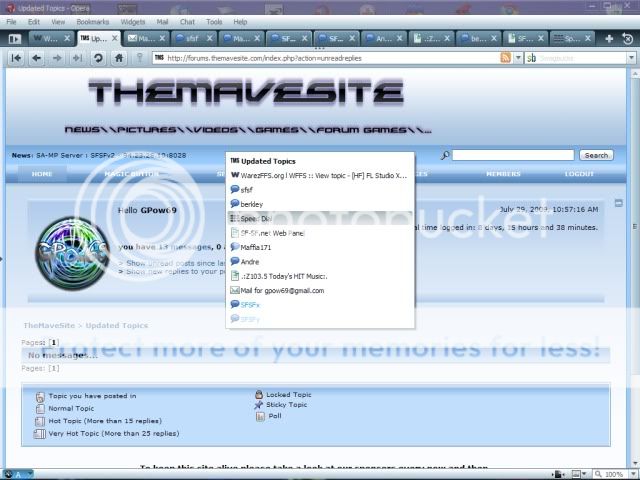Click the forum search text box
The height and width of the screenshot is (480, 640).
click(513, 155)
